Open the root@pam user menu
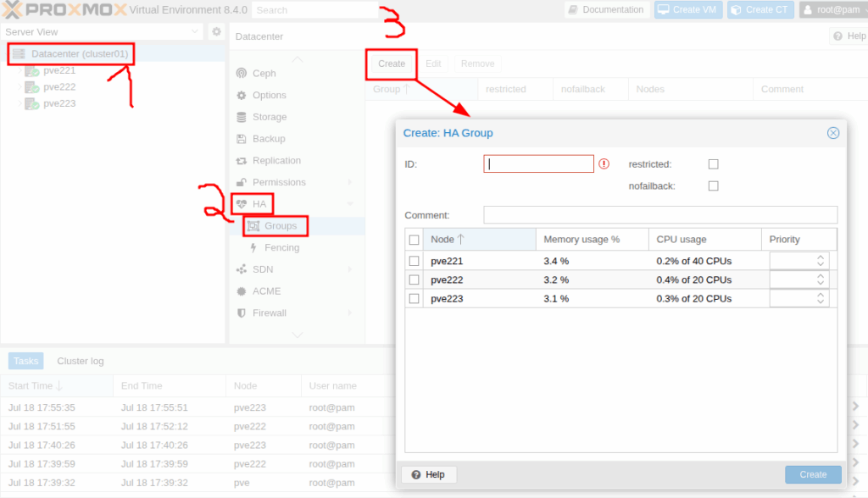 pos(833,9)
